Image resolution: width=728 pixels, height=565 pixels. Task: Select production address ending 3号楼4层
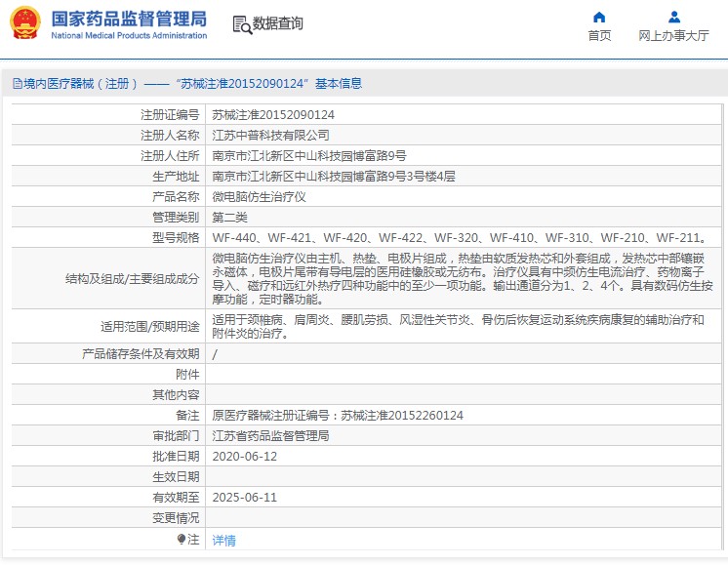pos(334,176)
